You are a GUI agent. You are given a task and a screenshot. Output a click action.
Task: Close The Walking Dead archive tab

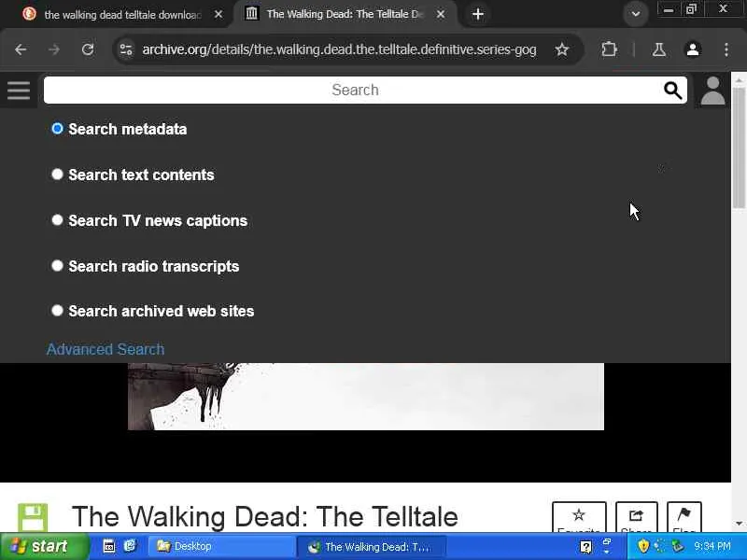[441, 14]
